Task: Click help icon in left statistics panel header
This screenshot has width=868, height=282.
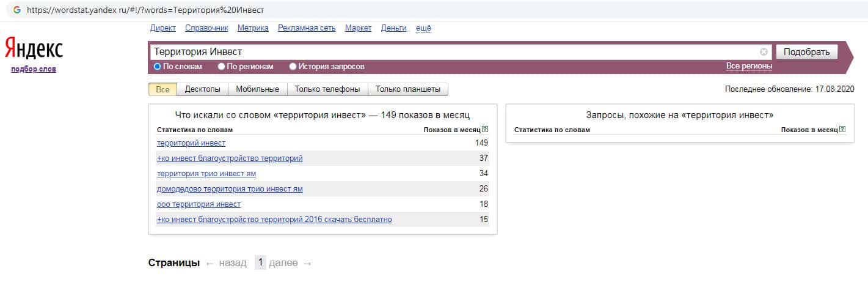Action: tap(485, 130)
